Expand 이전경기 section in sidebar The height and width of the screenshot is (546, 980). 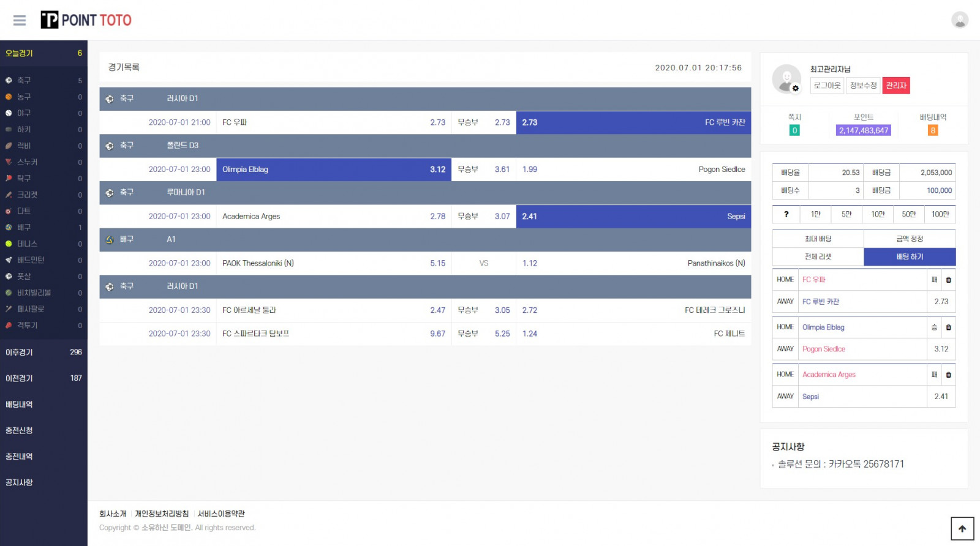(43, 378)
